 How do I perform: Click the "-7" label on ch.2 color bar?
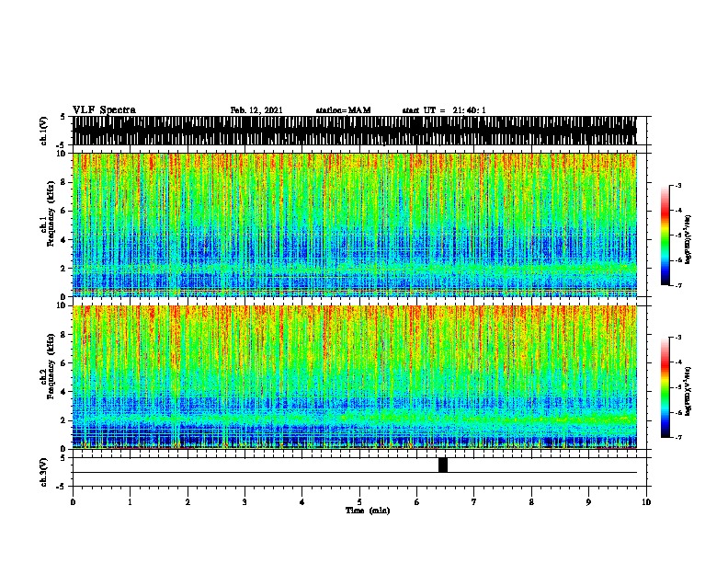(678, 437)
